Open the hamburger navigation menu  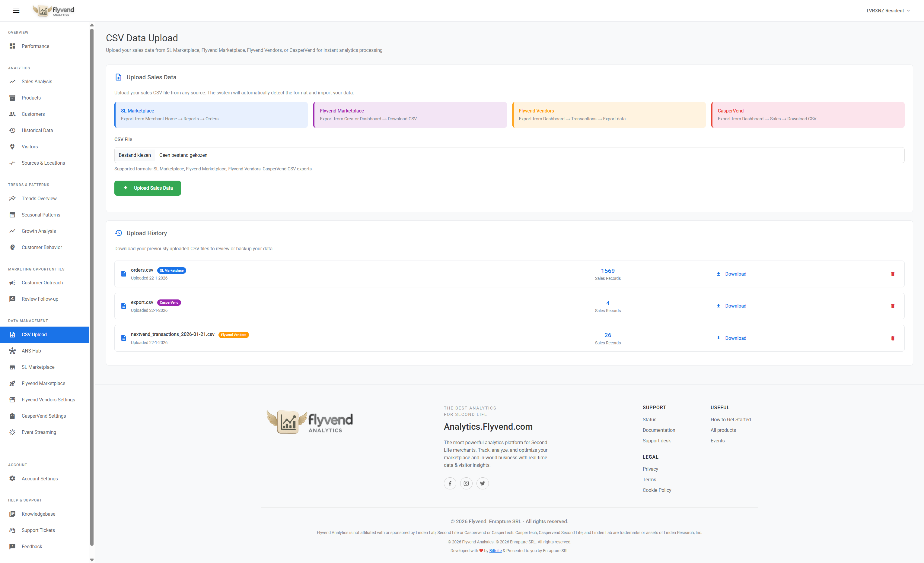coord(16,11)
